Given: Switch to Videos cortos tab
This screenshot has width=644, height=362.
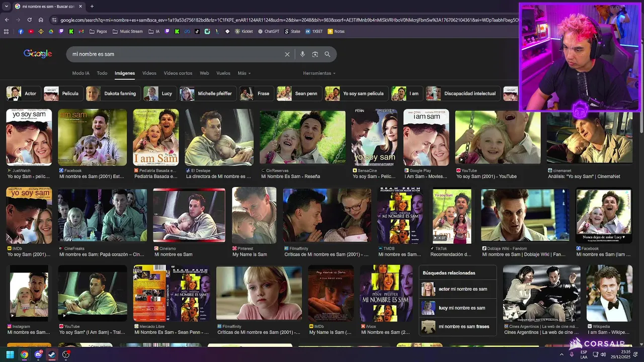Looking at the screenshot, I should coord(178,73).
